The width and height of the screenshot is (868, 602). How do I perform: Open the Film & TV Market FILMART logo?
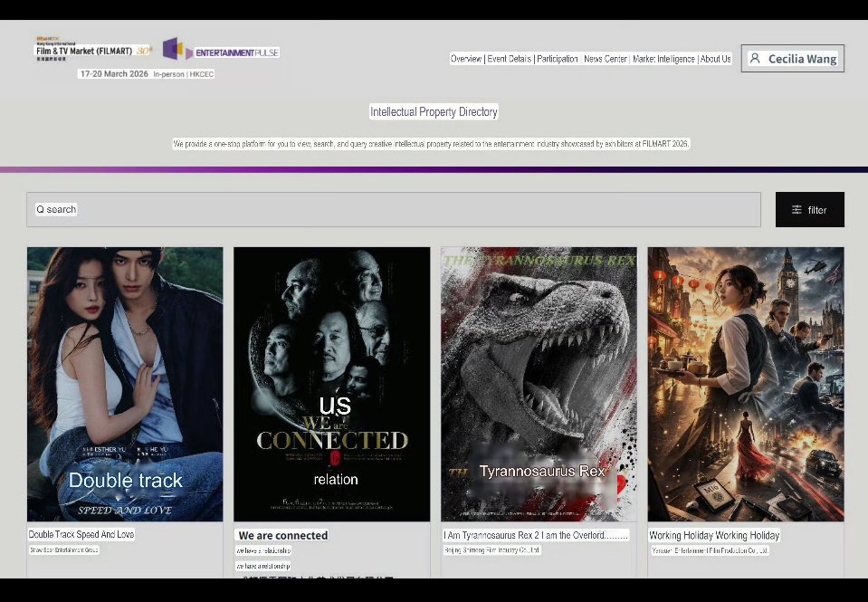pyautogui.click(x=93, y=49)
